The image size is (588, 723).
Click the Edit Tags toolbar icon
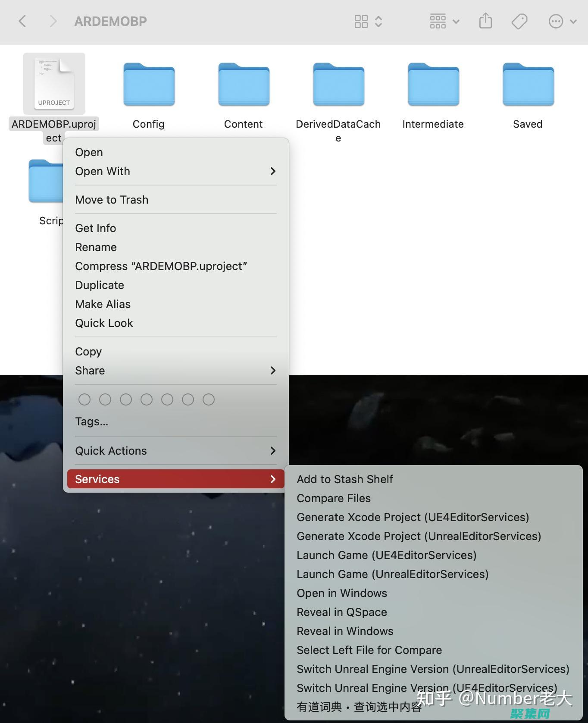(519, 21)
